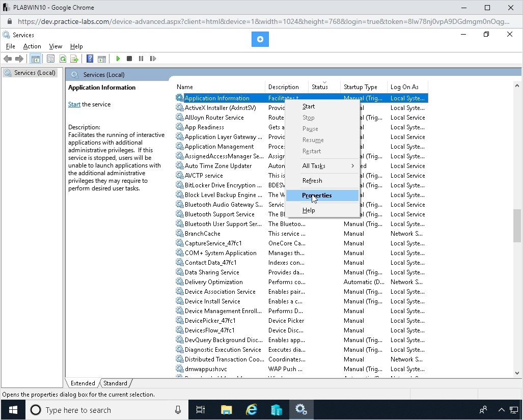Viewport: 523px width, 420px height.
Task: Toggle the Show/Hide Console Tree toolbar icon
Action: (x=35, y=59)
